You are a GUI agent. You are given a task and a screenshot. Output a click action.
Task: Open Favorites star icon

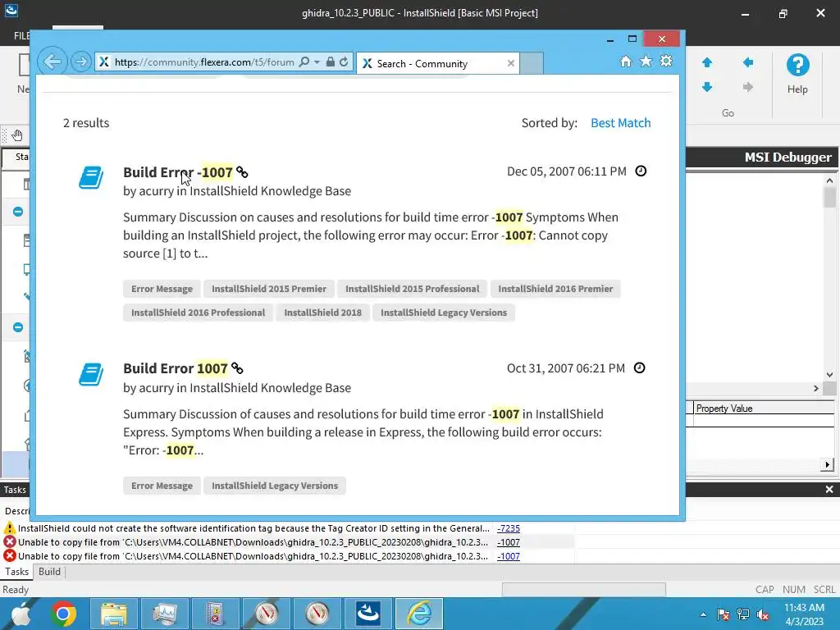646,61
